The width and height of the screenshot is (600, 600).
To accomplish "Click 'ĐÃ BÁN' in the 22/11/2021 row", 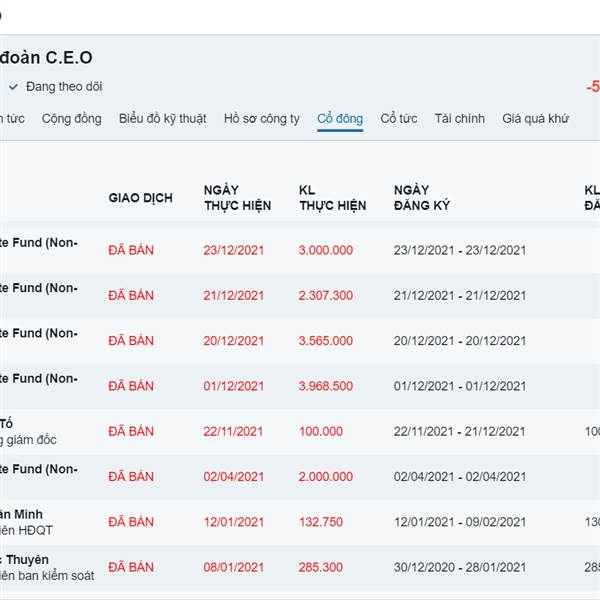I will pos(131,431).
